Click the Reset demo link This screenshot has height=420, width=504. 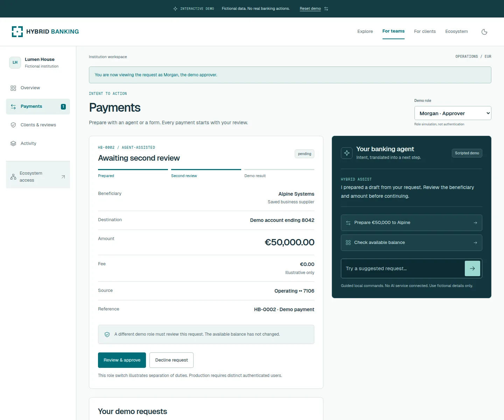tap(310, 9)
